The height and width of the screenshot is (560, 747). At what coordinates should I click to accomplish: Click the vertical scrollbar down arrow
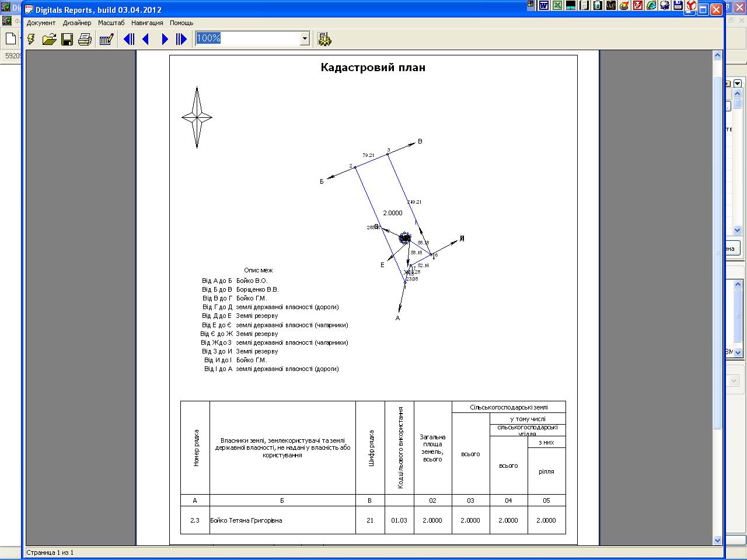tap(718, 540)
